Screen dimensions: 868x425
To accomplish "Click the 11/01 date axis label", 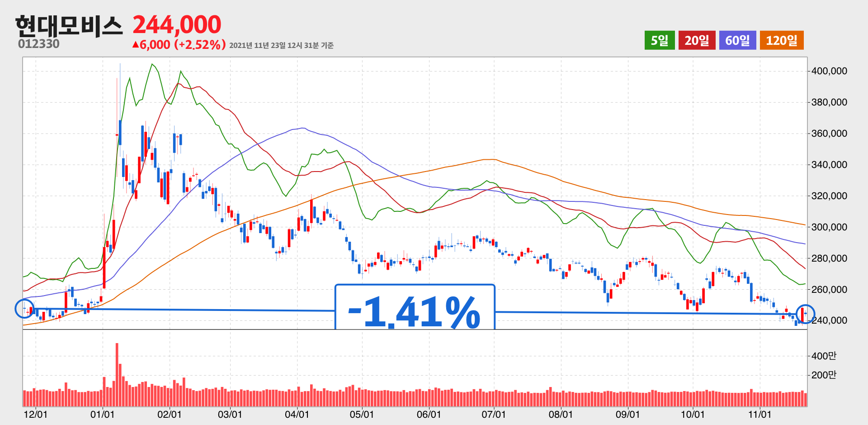I will point(759,415).
